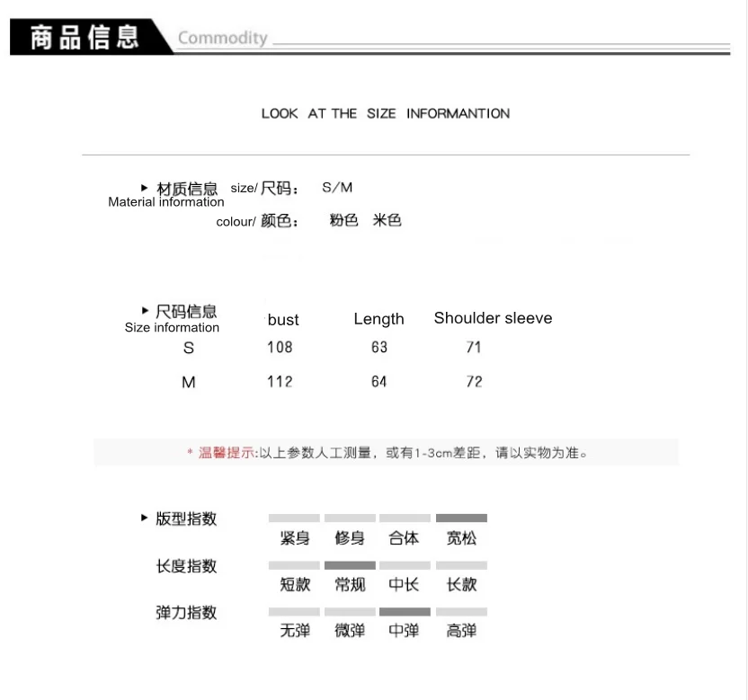The image size is (748, 700).
Task: Click the bust value 108
Action: pyautogui.click(x=280, y=347)
